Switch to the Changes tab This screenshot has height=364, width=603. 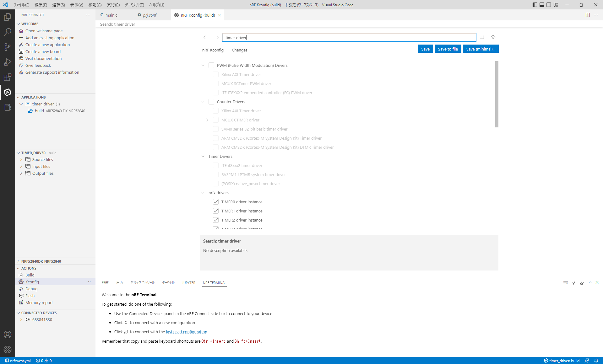coord(239,50)
